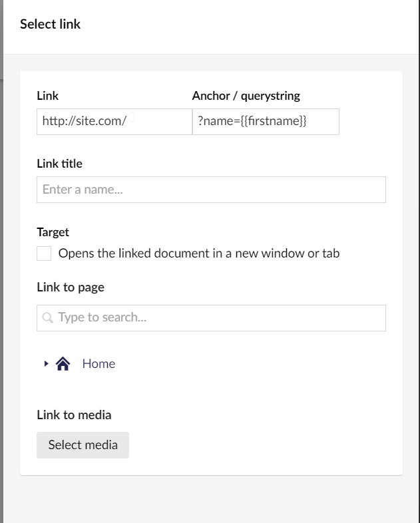Click the 'Target' label
Viewport: 420px width, 523px height.
click(x=53, y=232)
